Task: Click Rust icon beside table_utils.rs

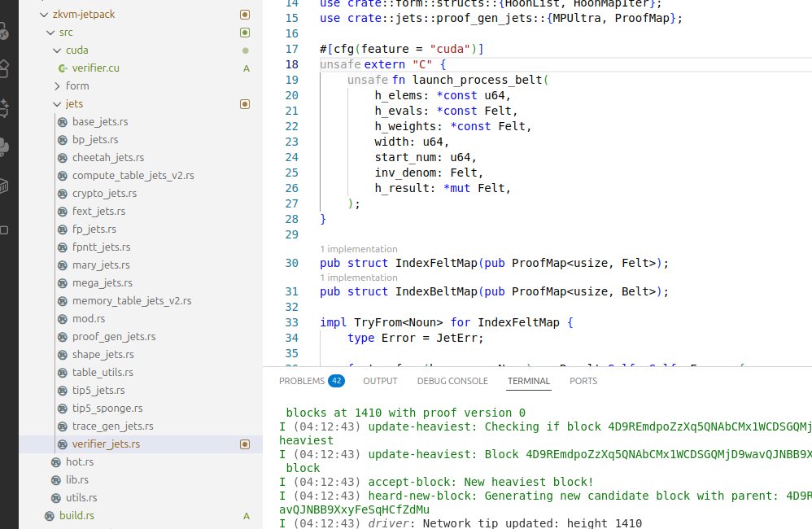Action: click(x=63, y=373)
